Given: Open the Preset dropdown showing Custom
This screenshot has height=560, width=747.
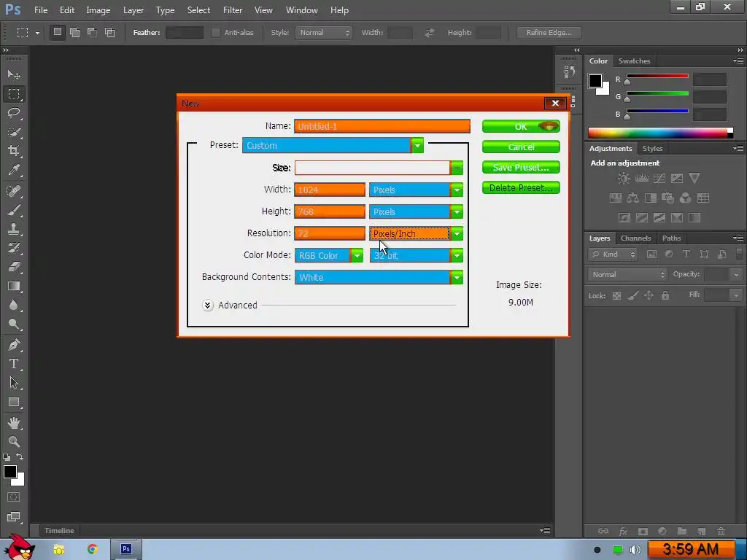Looking at the screenshot, I should click(x=333, y=145).
